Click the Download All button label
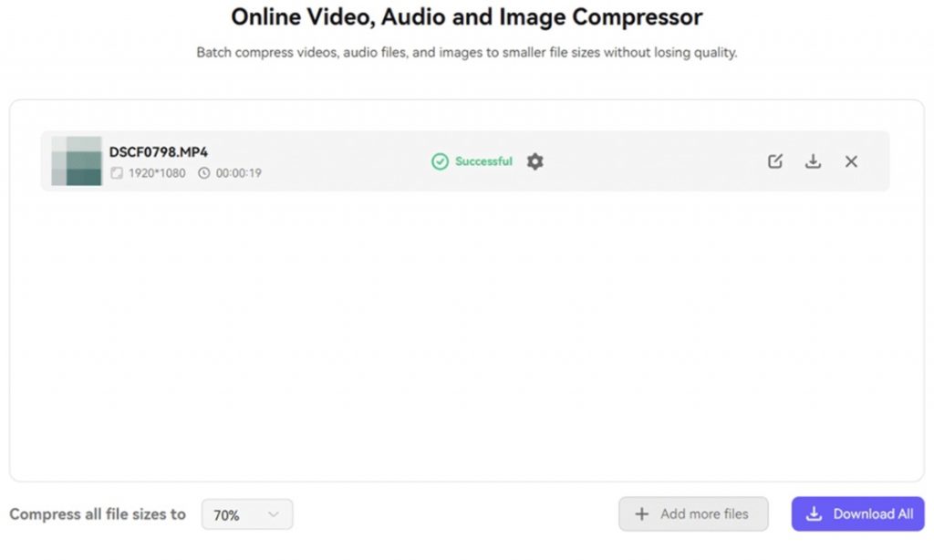Screen dimensions: 934x560 873,514
